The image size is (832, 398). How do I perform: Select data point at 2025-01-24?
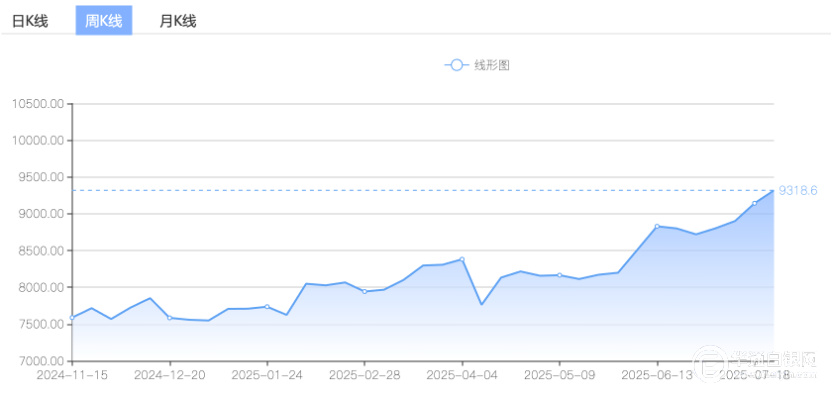pyautogui.click(x=267, y=307)
